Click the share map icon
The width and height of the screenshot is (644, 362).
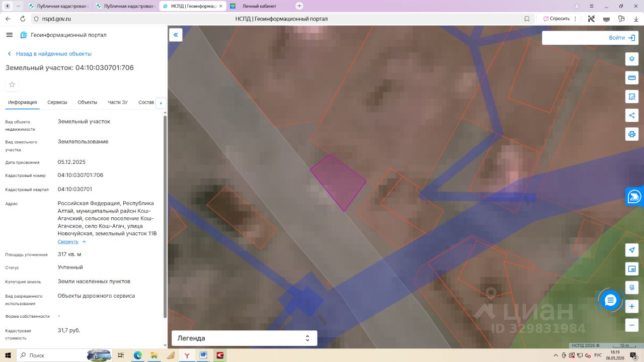tap(632, 115)
